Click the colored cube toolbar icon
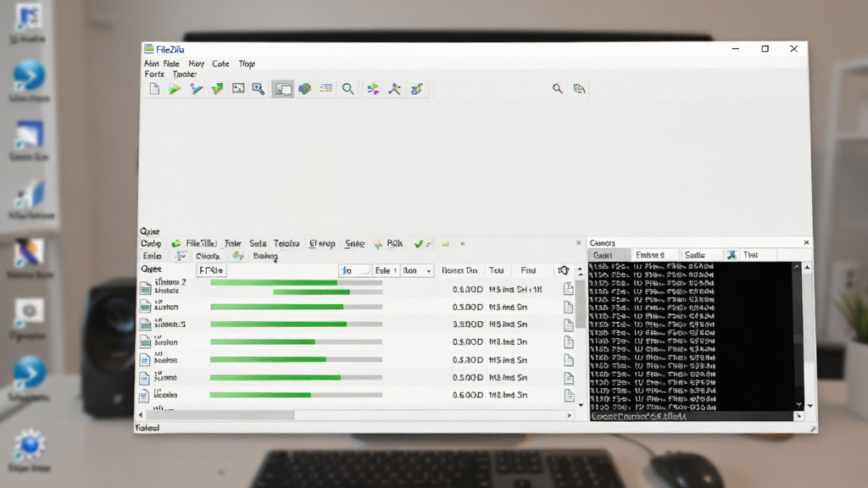The height and width of the screenshot is (488, 868). (304, 88)
